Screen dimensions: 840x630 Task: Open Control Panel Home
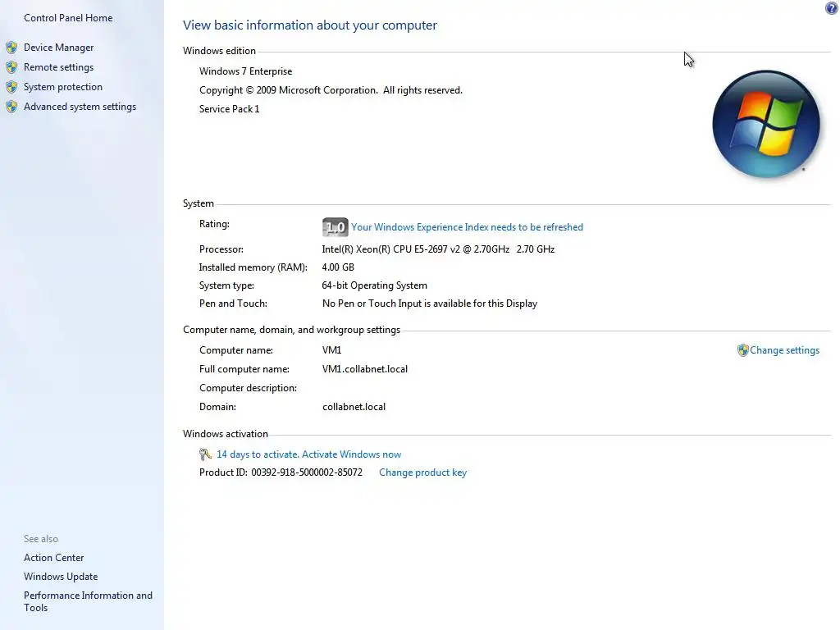click(x=68, y=18)
